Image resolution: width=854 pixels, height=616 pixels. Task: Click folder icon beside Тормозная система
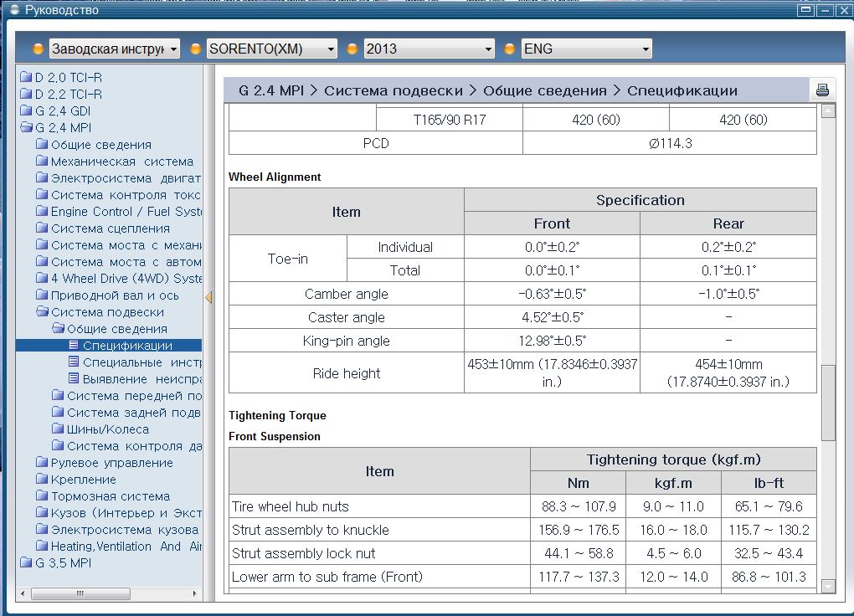click(x=42, y=496)
